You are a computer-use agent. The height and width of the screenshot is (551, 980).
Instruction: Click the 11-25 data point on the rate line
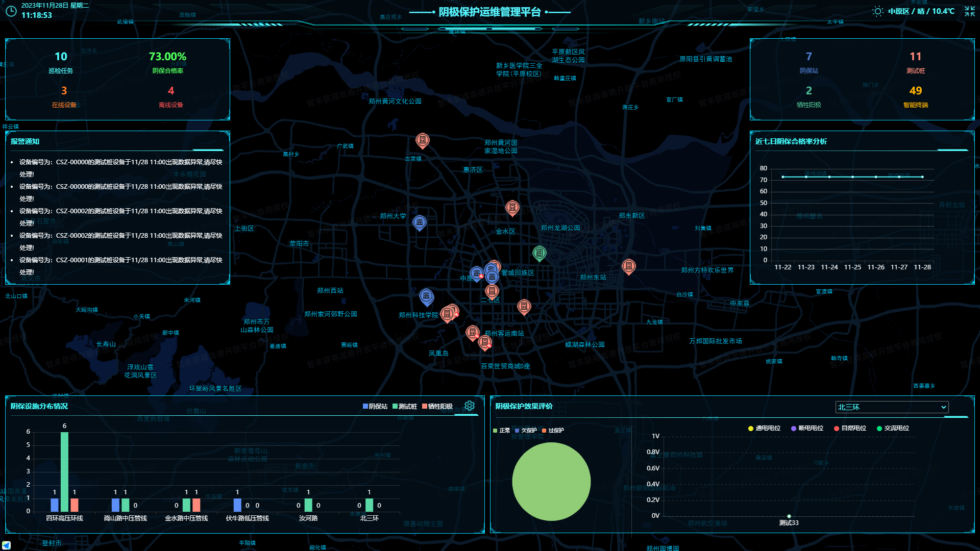point(852,177)
